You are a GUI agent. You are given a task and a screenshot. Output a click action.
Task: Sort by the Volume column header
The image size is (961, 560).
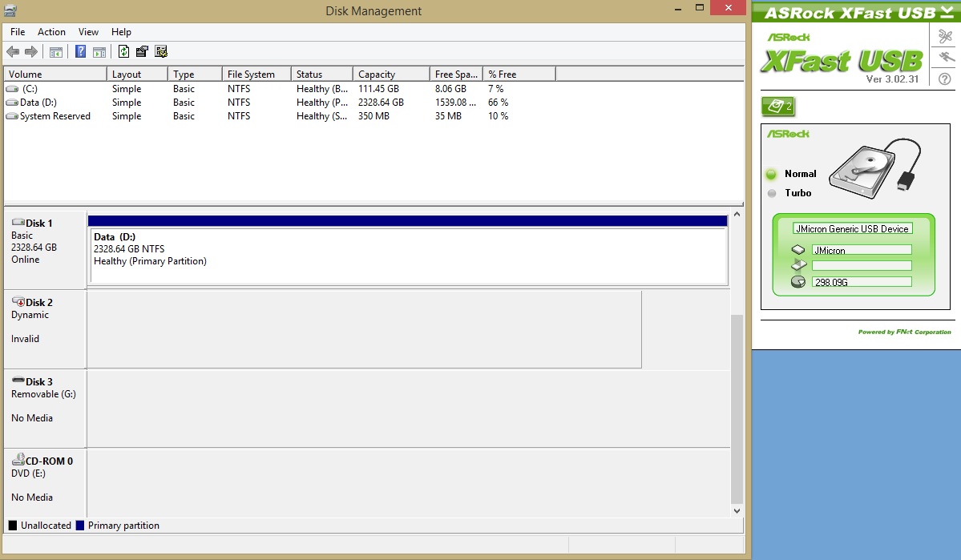pos(55,75)
